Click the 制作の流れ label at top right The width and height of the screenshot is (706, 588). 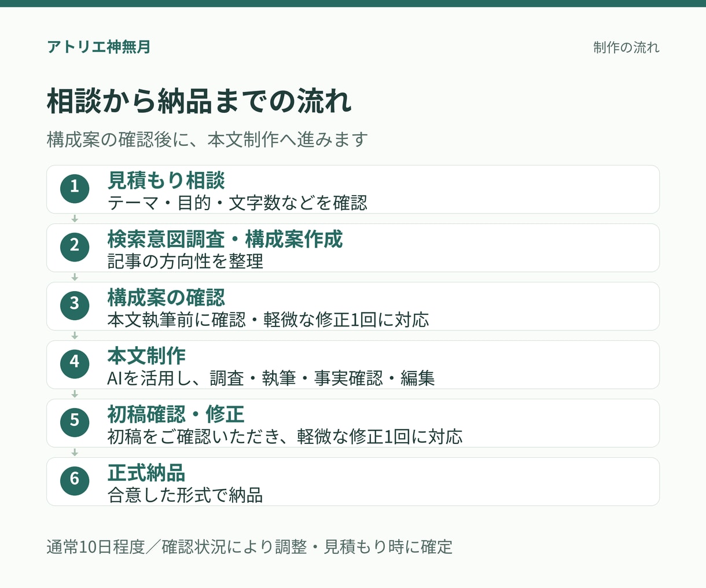pyautogui.click(x=626, y=47)
